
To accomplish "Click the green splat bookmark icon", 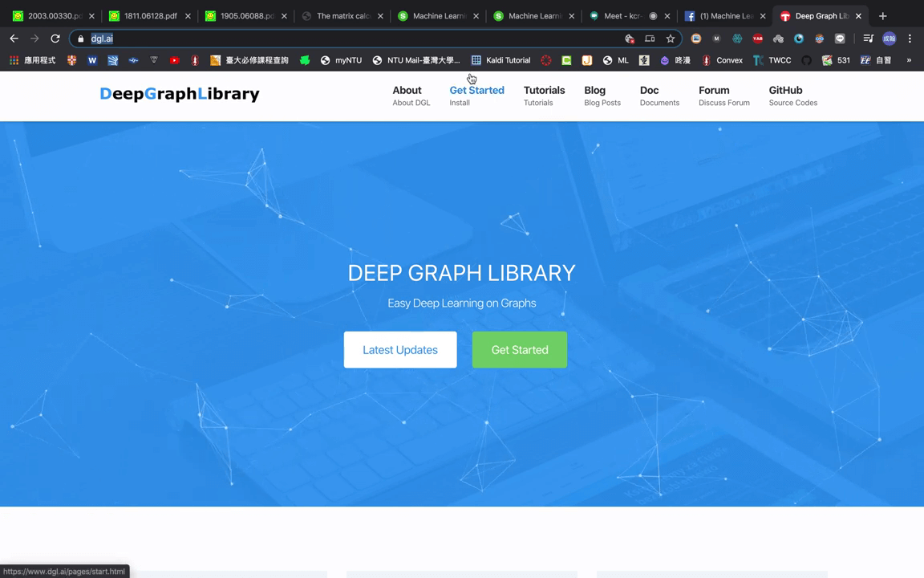I will [305, 60].
